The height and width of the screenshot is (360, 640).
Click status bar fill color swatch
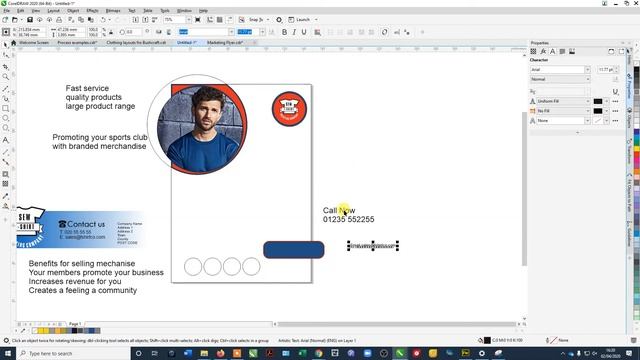487,340
